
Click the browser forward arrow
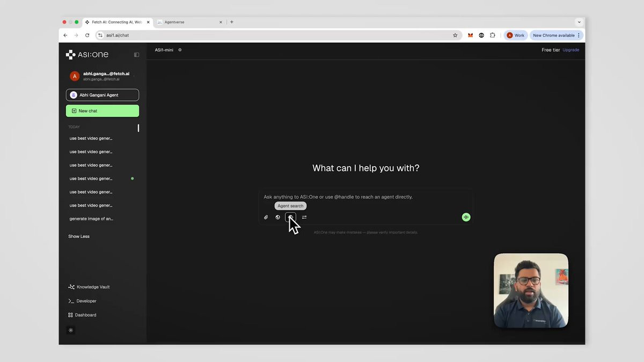76,35
